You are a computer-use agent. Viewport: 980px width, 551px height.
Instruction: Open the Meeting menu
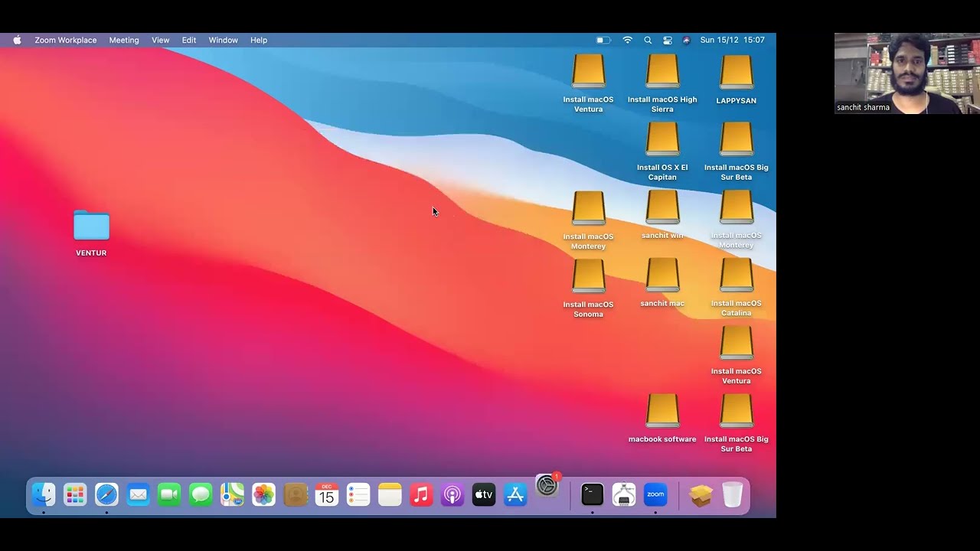coord(124,40)
